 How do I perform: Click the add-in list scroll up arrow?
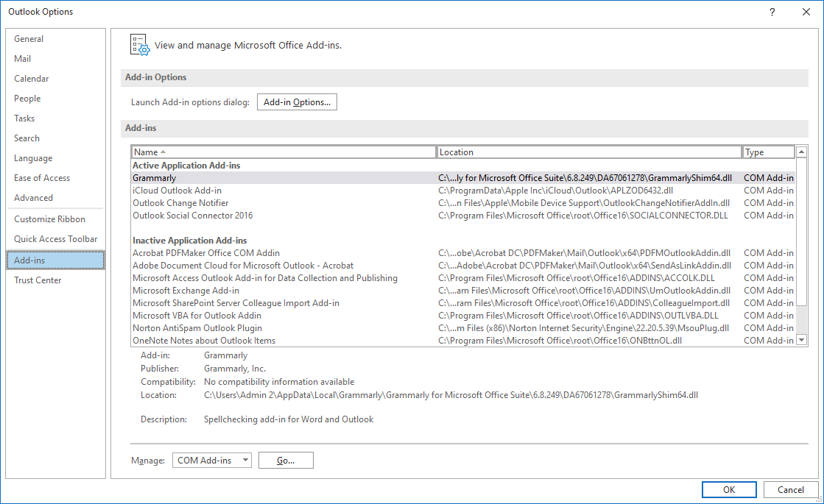pos(801,152)
